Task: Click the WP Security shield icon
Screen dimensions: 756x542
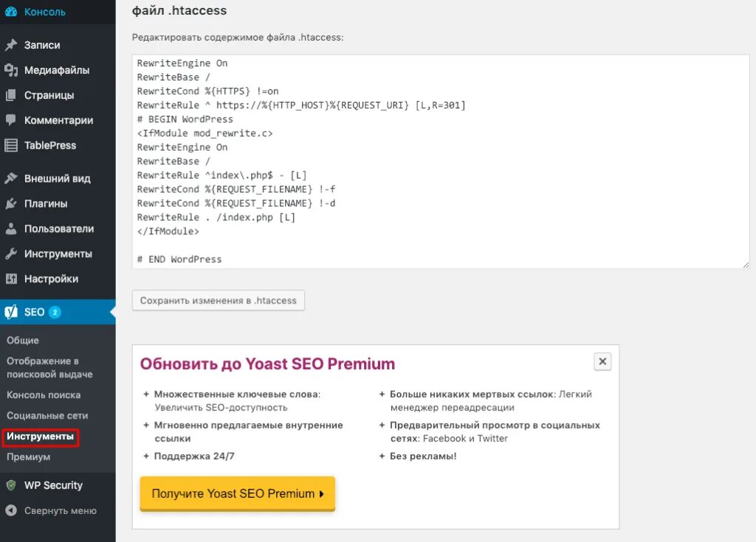Action: click(10, 485)
